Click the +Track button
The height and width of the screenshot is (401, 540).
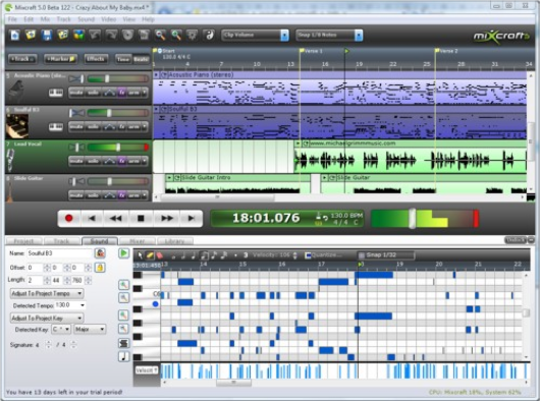(x=22, y=59)
